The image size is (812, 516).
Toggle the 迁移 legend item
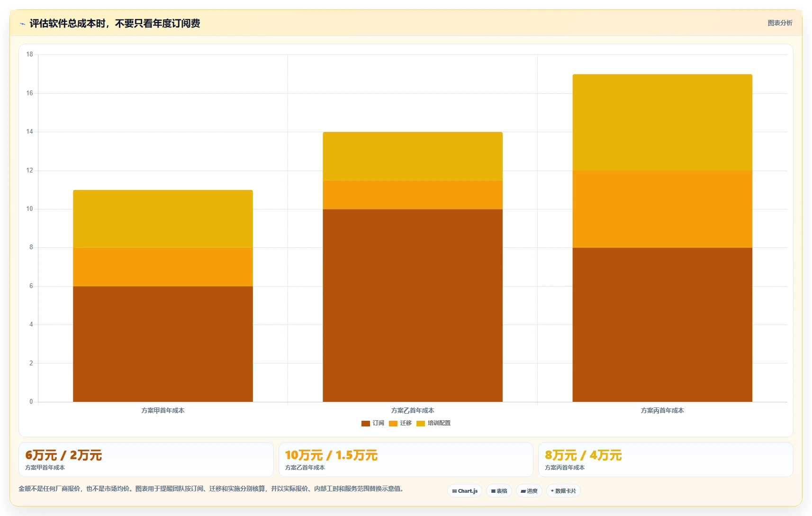click(400, 423)
